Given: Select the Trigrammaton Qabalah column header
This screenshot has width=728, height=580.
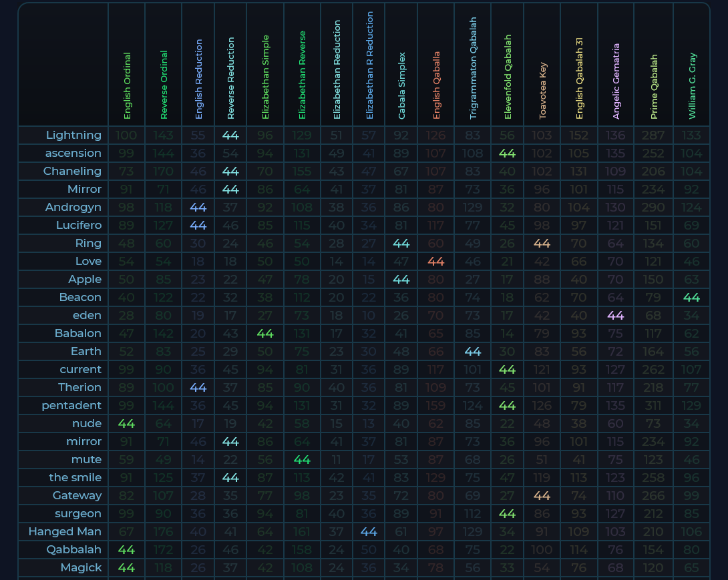Looking at the screenshot, I should point(473,69).
